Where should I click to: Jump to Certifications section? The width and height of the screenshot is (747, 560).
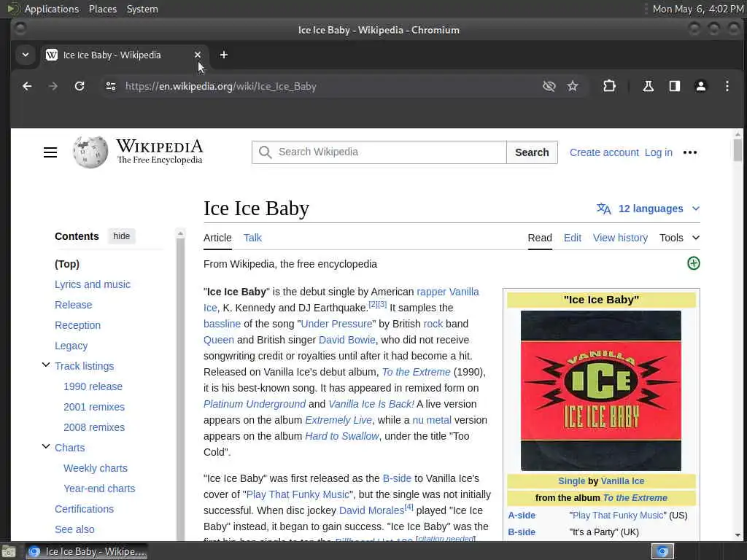tap(85, 509)
